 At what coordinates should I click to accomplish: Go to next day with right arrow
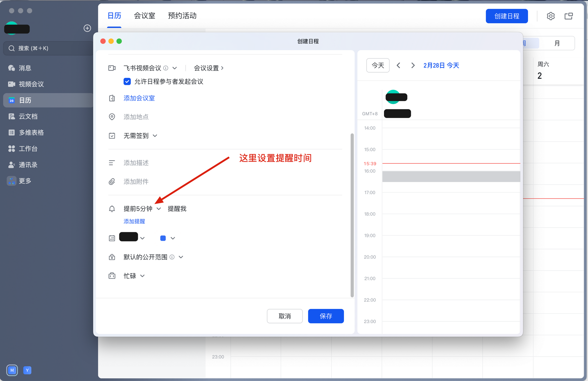tap(413, 65)
